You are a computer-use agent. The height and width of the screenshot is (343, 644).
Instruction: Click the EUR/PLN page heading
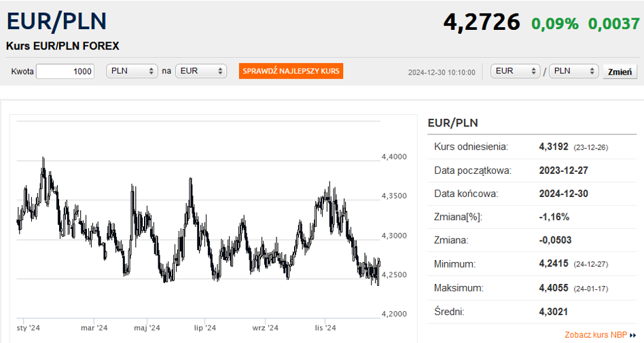tap(56, 21)
